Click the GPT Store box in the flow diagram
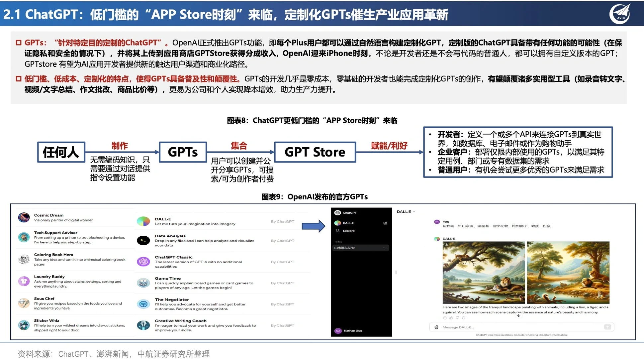 [315, 152]
